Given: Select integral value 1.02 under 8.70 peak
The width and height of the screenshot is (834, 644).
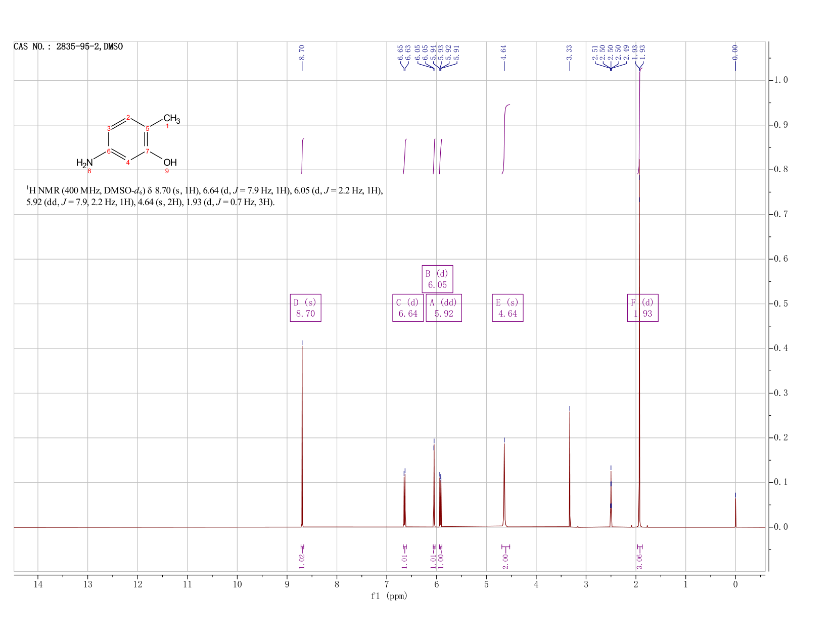Looking at the screenshot, I should point(302,561).
